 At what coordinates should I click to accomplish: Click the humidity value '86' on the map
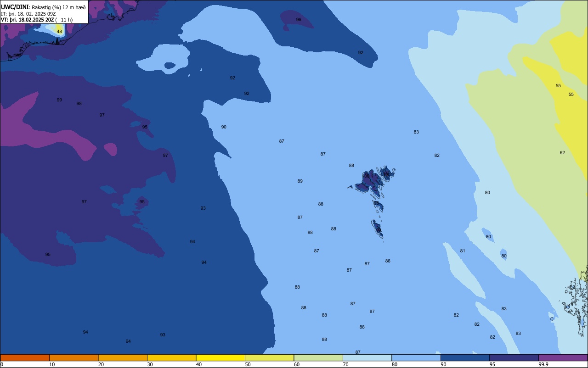388,261
